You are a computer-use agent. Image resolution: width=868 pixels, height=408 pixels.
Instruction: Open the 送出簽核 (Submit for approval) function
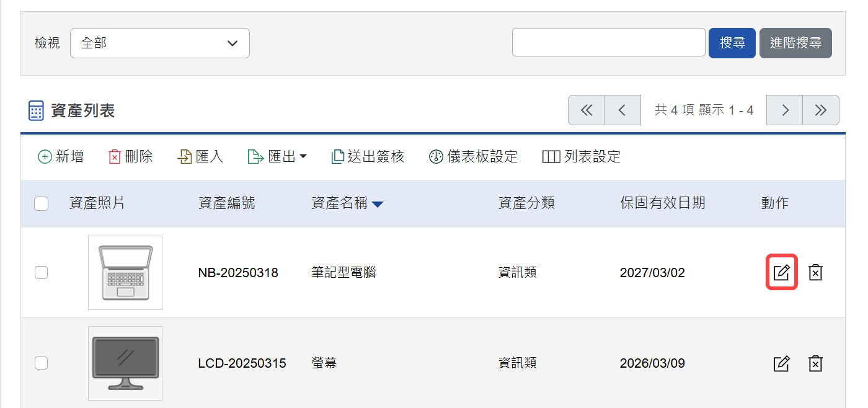click(x=367, y=156)
